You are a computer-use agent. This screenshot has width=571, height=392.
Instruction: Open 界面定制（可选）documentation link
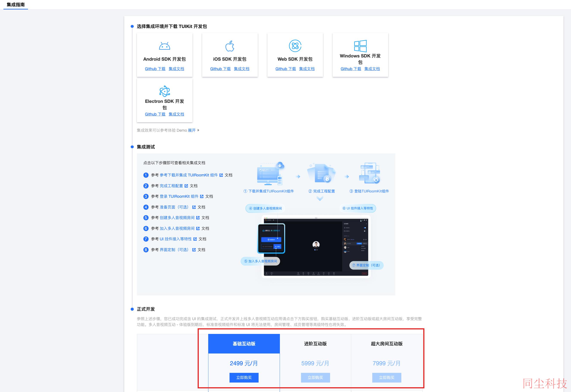175,250
